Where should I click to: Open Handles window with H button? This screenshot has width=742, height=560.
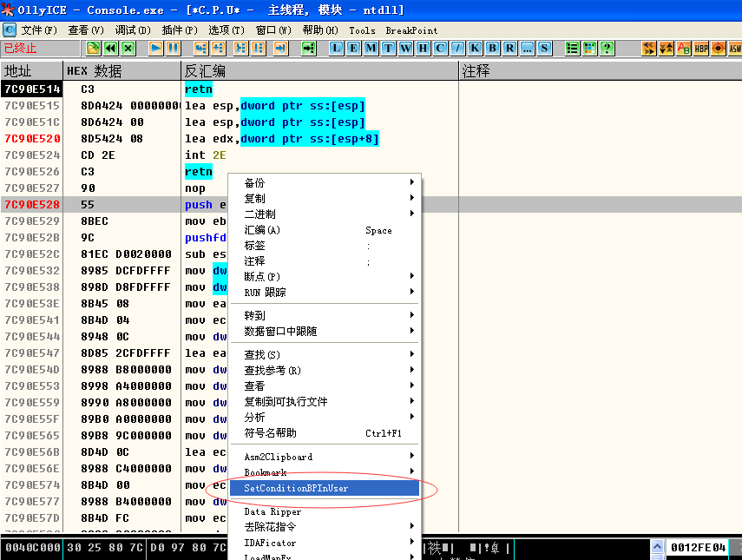click(x=423, y=49)
